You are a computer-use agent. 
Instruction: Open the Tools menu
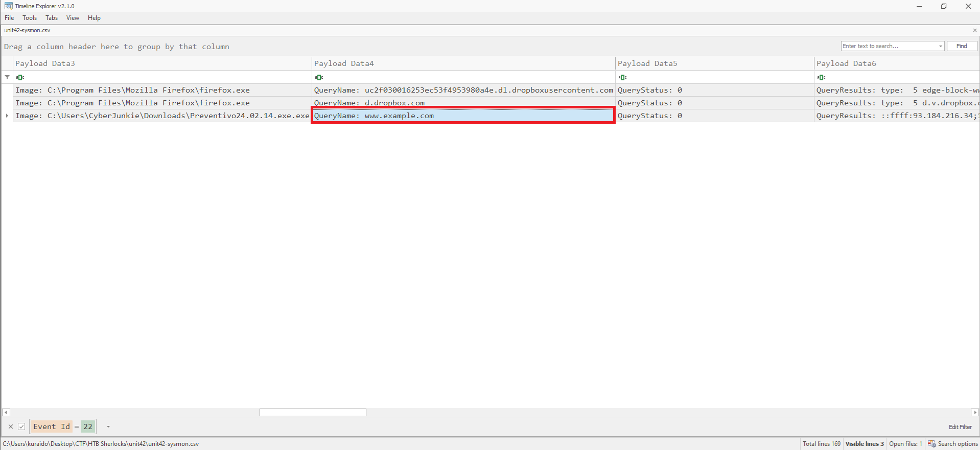[x=30, y=18]
